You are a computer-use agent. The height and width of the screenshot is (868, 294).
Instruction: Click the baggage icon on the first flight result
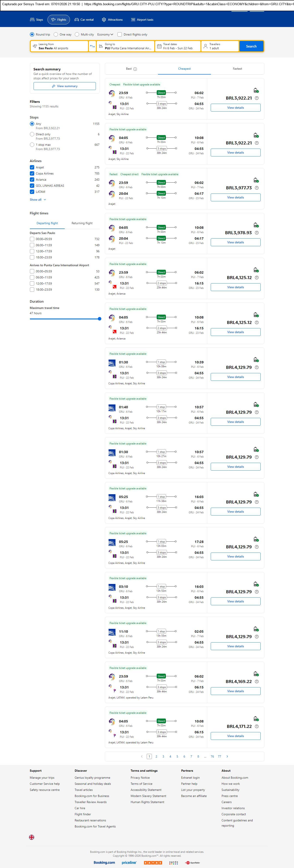[256, 90]
